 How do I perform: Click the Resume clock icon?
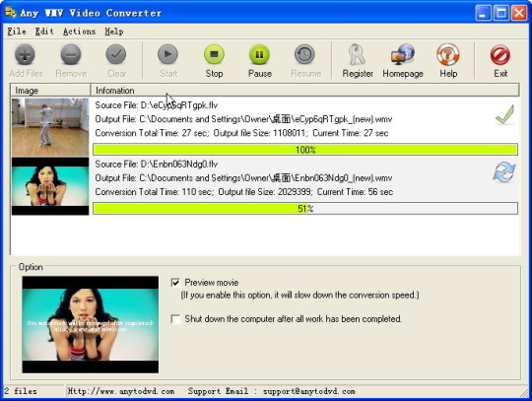(304, 54)
